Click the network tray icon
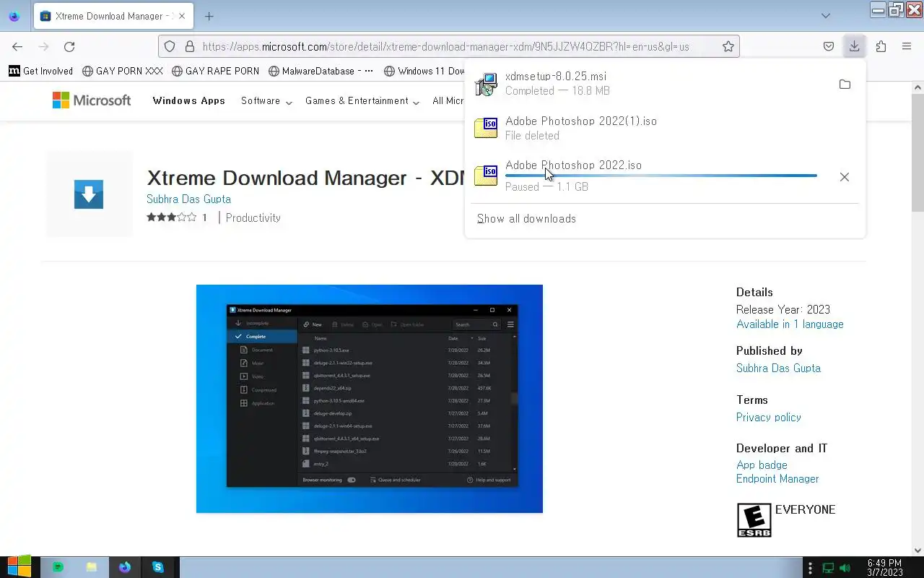Viewport: 924px width, 578px height. tap(829, 568)
